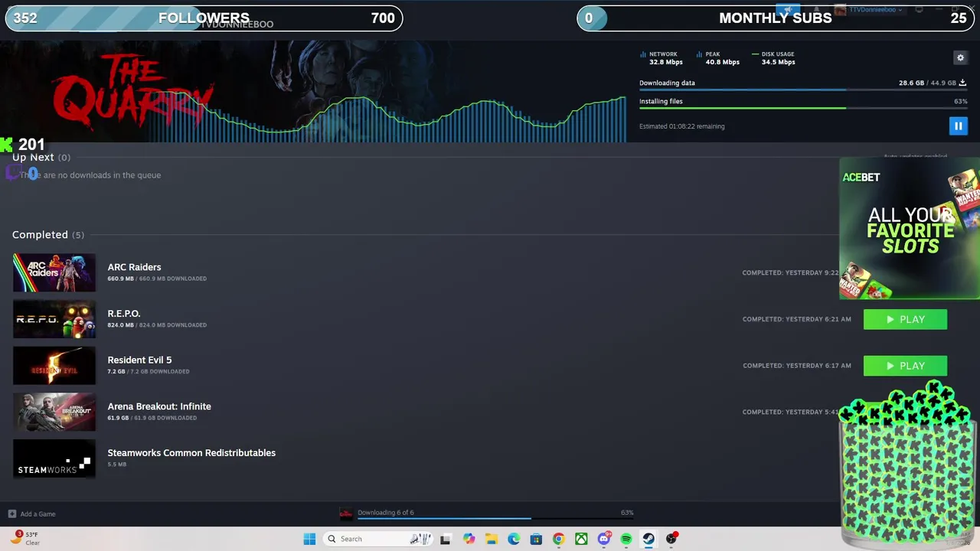Click Add a Game label
980x551 pixels.
38,514
